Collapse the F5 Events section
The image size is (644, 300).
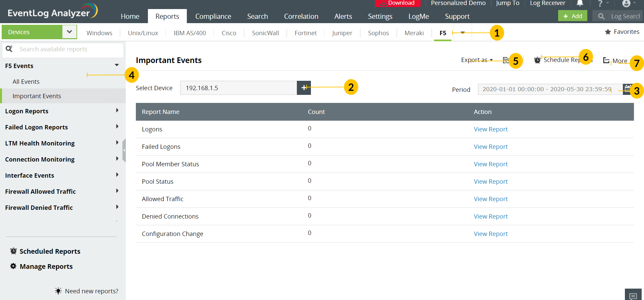(x=117, y=65)
